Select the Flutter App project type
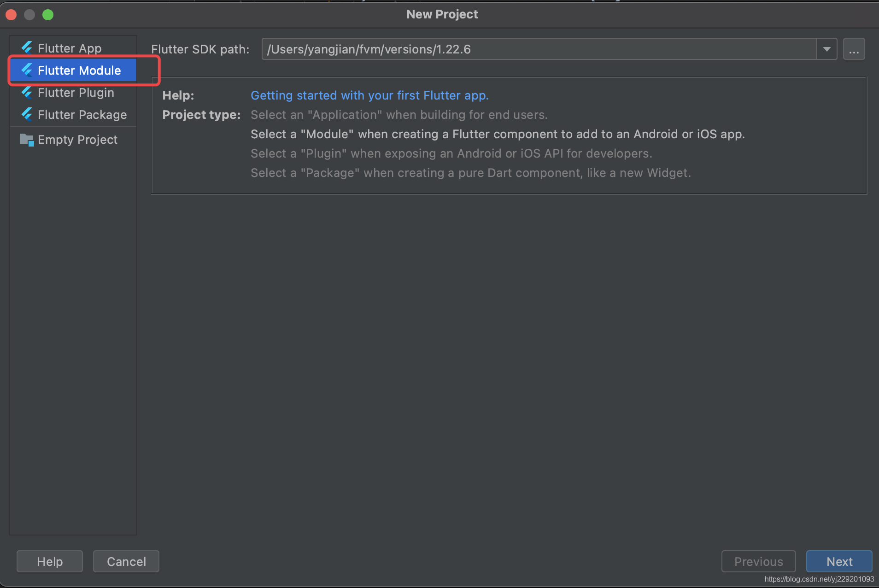This screenshot has width=879, height=588. pyautogui.click(x=73, y=48)
